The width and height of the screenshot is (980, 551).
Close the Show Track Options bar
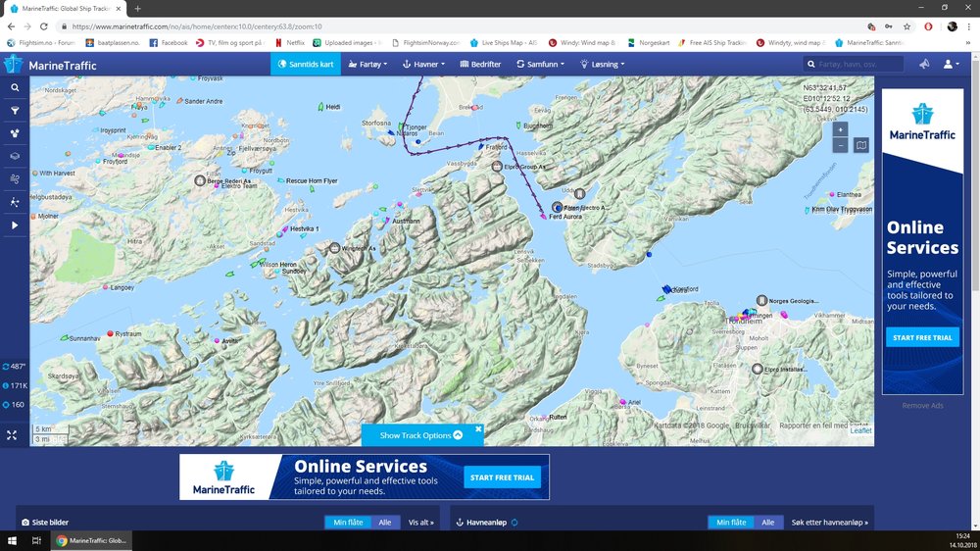click(478, 429)
